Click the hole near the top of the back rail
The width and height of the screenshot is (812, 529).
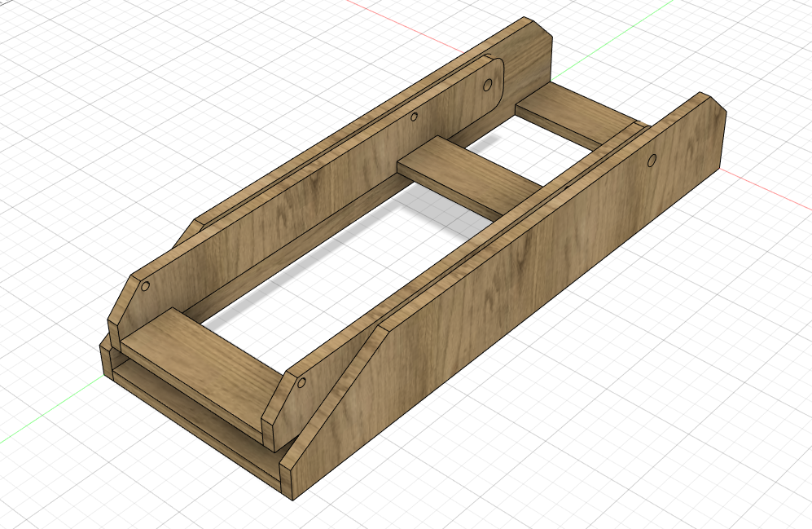pos(486,85)
